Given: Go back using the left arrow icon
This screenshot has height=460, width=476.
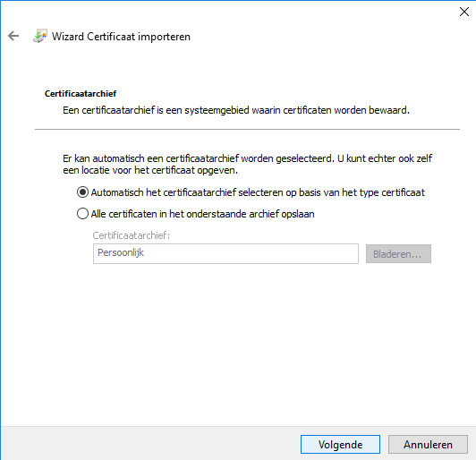Looking at the screenshot, I should (x=13, y=36).
